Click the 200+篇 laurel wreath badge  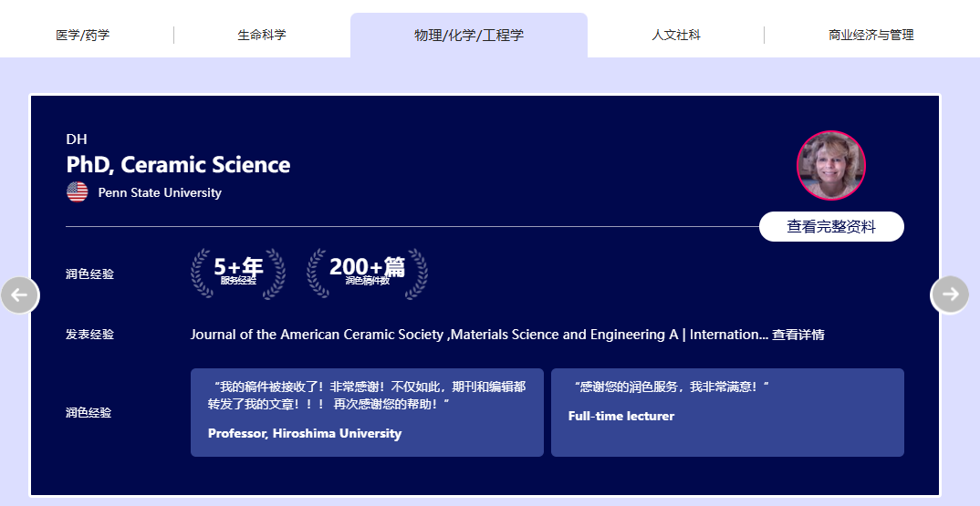click(367, 273)
